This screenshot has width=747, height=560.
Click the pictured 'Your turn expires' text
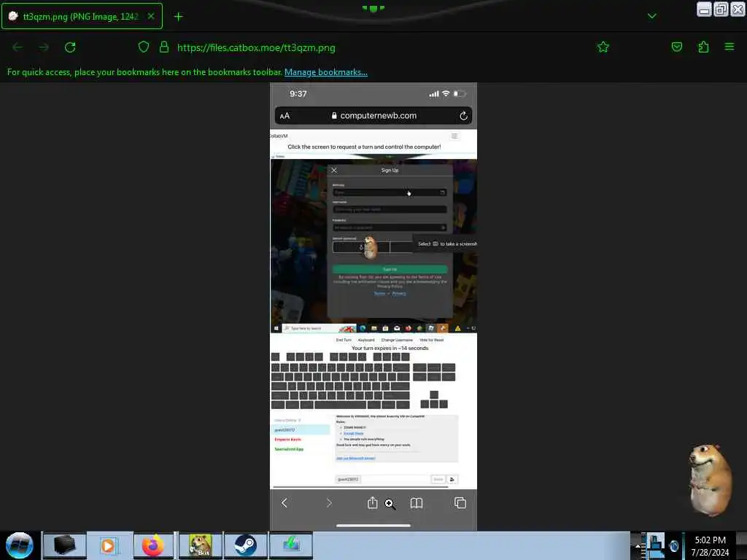click(390, 348)
